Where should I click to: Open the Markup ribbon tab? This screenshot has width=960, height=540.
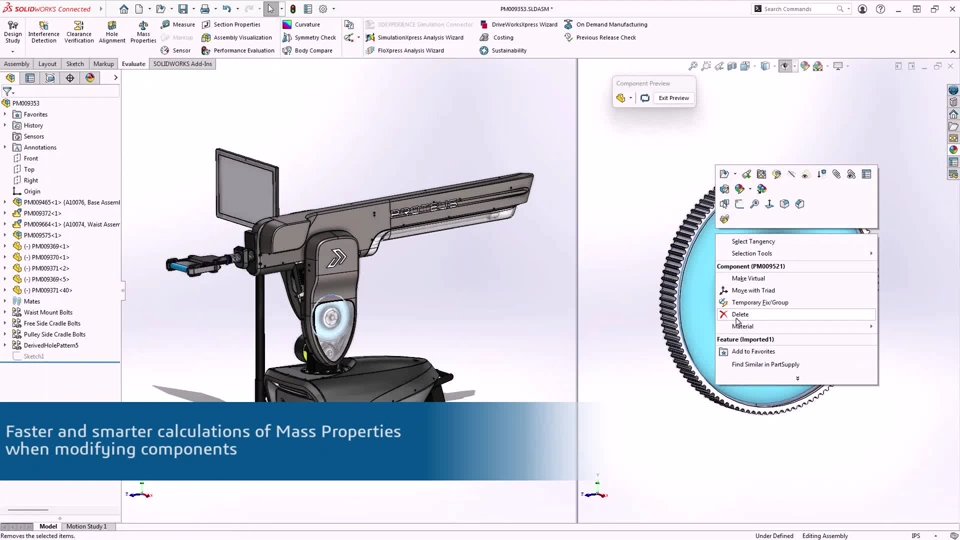click(103, 64)
